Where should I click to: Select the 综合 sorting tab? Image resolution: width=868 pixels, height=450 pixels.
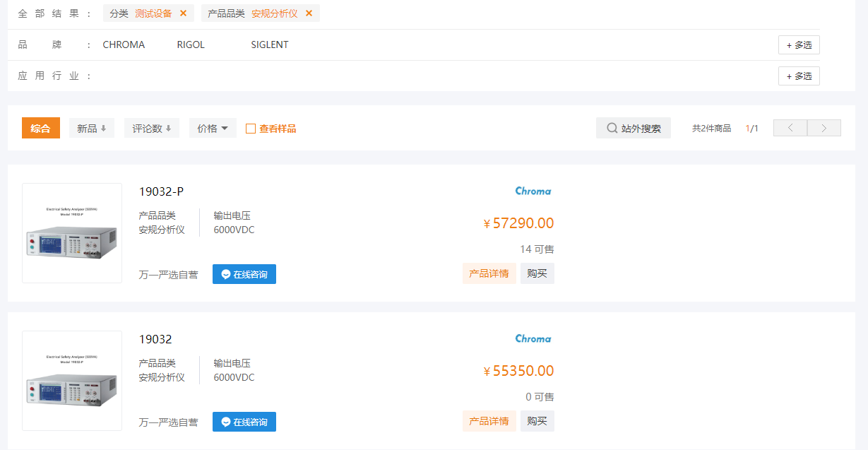[x=41, y=128]
